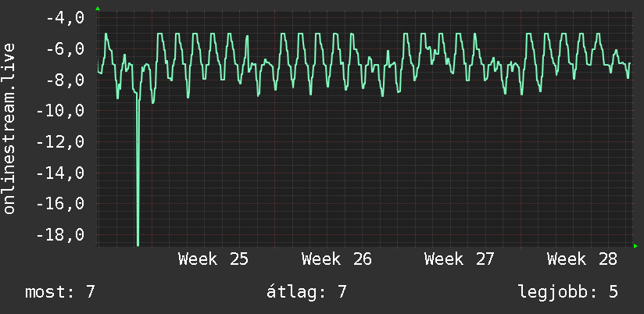
Task: Click the green arrow at right of X axis
Action: [635, 246]
